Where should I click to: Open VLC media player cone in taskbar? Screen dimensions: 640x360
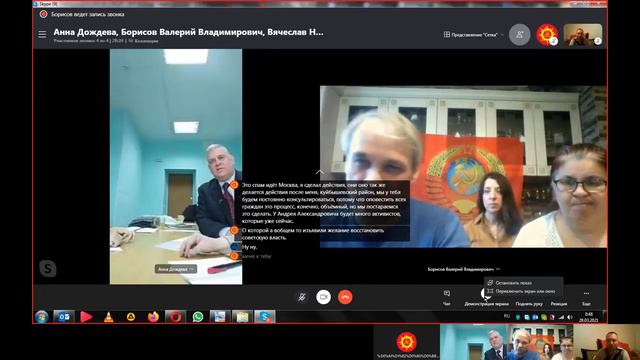(x=109, y=317)
